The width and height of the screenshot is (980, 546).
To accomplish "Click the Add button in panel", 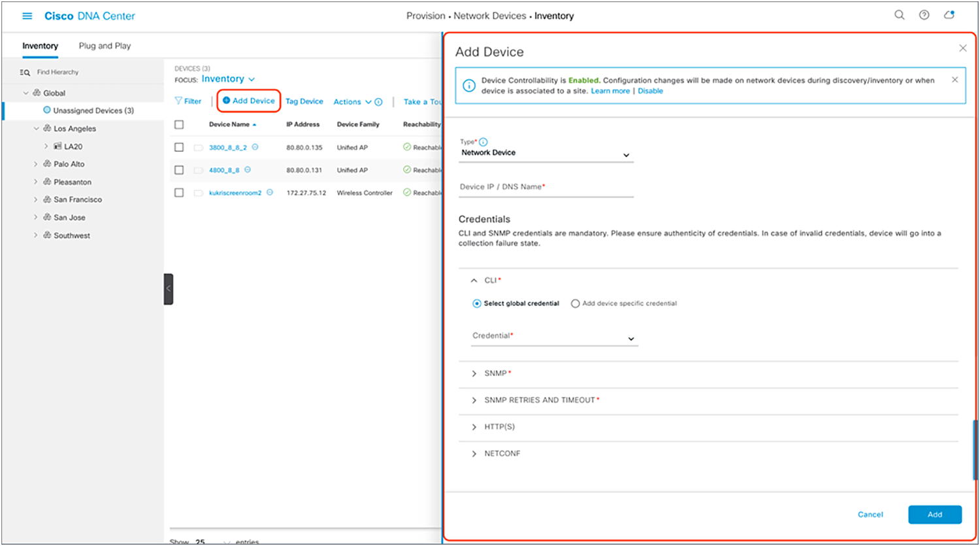I will (x=935, y=515).
